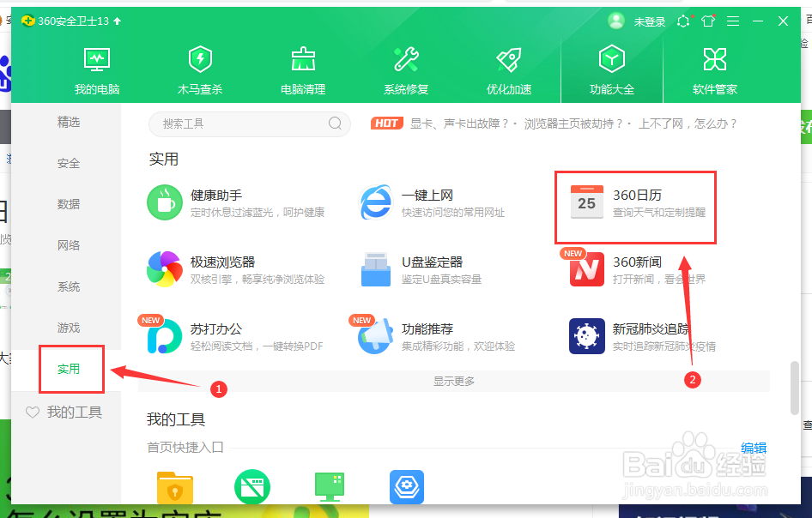Image resolution: width=812 pixels, height=518 pixels.
Task: Open 系统修复 wrench icon
Action: point(406,59)
